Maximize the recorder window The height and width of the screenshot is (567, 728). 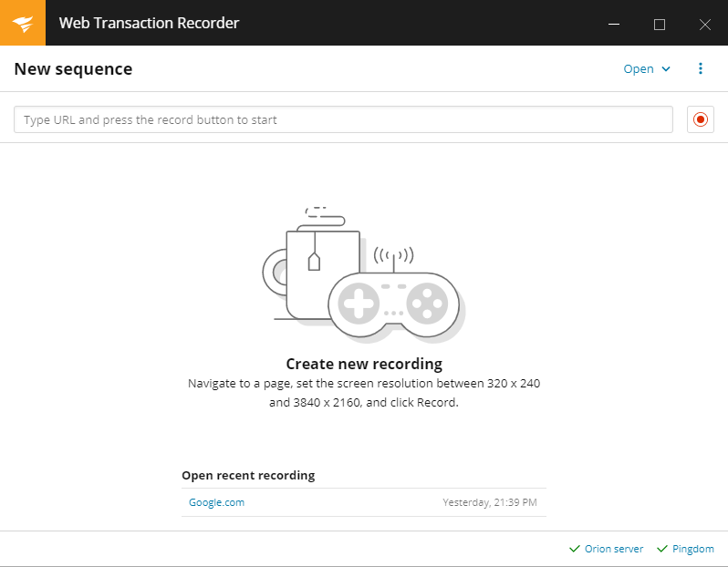coord(660,24)
